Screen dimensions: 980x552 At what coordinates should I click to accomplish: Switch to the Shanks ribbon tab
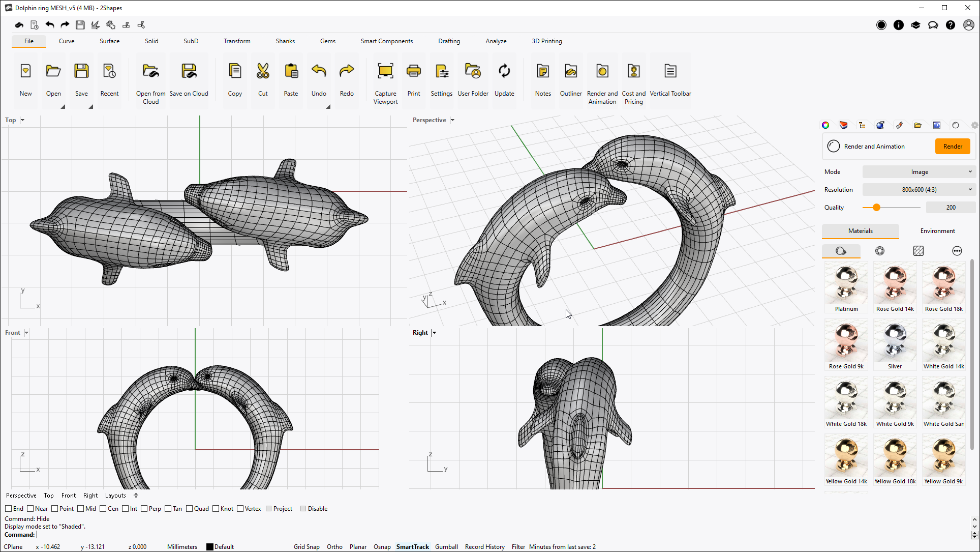(x=285, y=41)
